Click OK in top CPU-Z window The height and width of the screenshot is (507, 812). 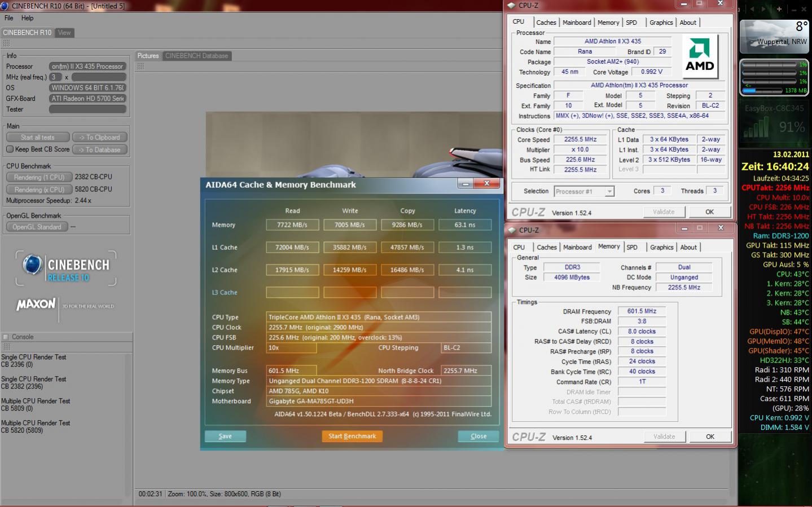709,212
